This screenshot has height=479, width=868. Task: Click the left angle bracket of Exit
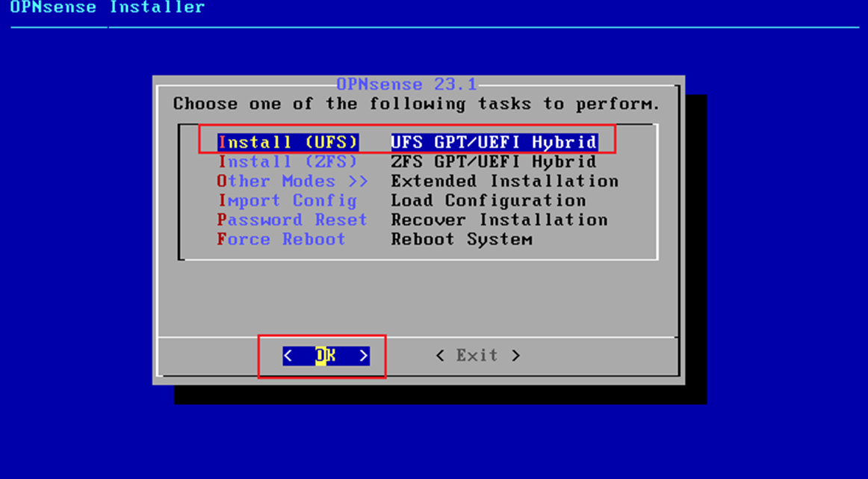point(440,356)
